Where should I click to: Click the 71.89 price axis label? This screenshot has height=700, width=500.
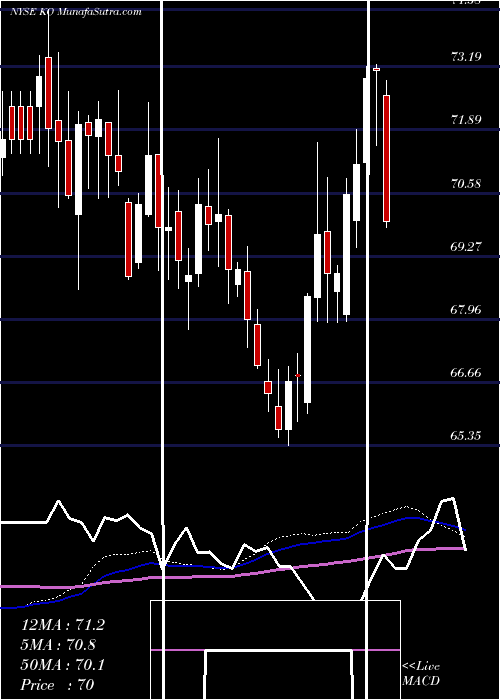click(x=466, y=120)
